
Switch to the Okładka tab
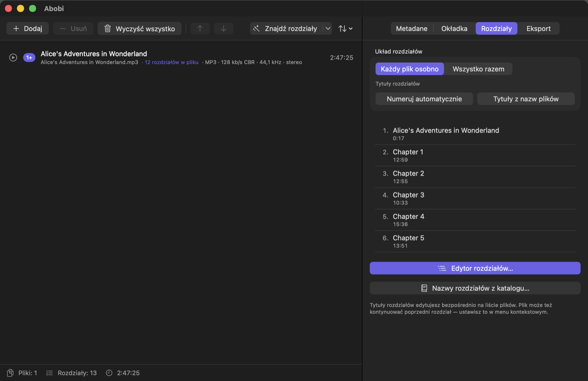pos(454,28)
